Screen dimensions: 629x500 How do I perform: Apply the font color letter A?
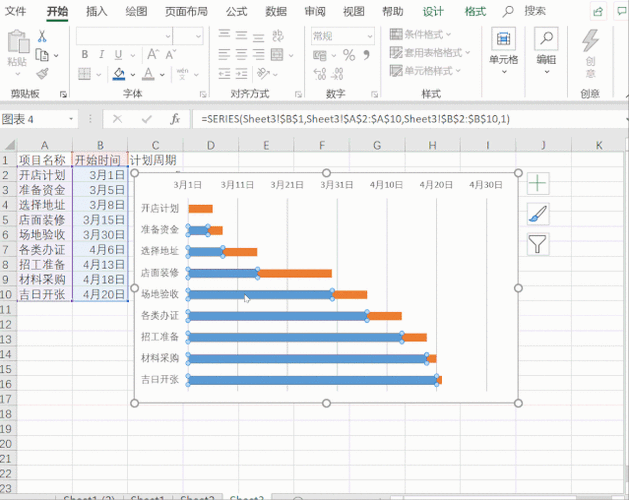pos(148,74)
